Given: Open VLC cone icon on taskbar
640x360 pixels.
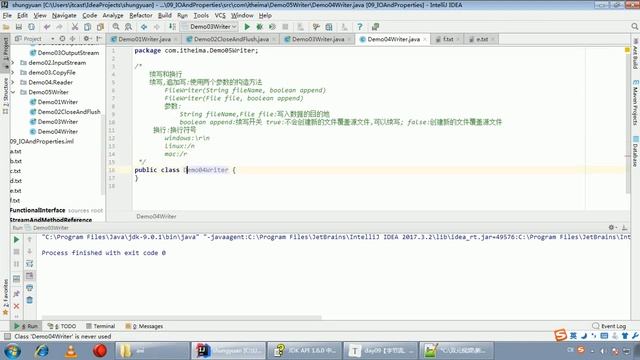Looking at the screenshot, I should pos(71,351).
